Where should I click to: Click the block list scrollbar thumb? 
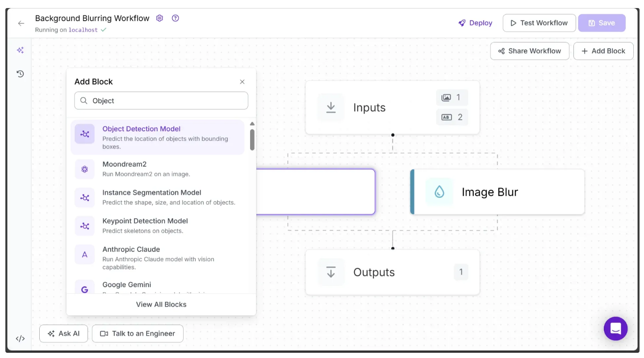pos(252,140)
